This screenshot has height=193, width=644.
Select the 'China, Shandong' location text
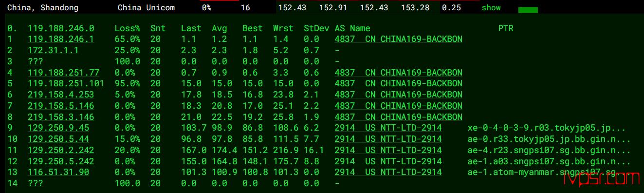coord(42,8)
